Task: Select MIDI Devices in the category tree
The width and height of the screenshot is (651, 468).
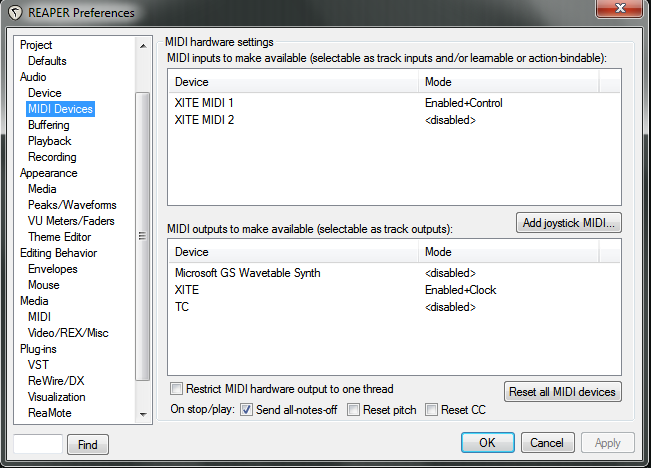Action: [60, 109]
